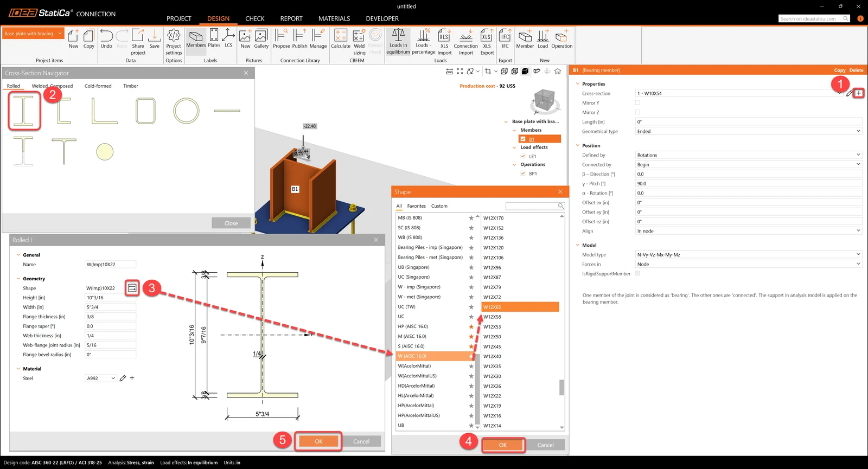Open the picture Gallery
This screenshot has width=868, height=469.
pyautogui.click(x=261, y=39)
